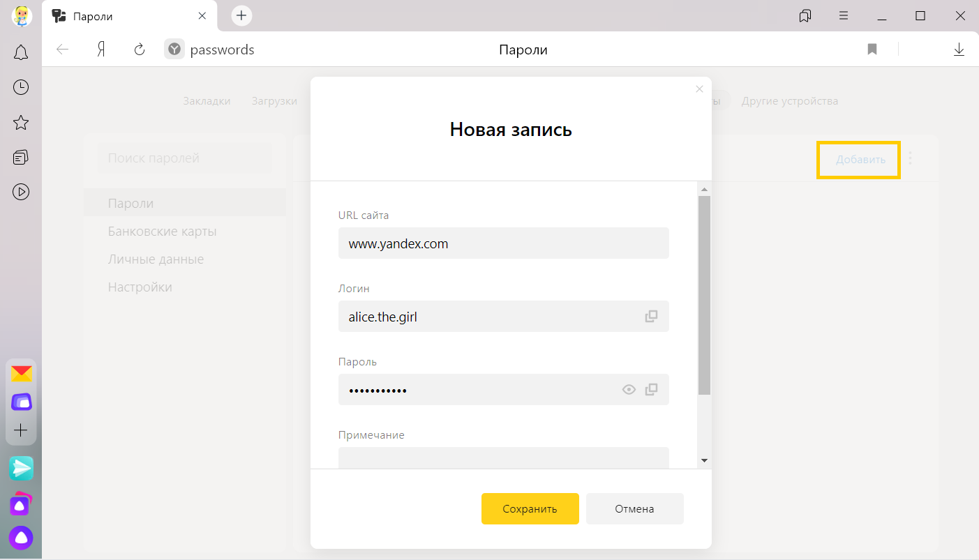Screen dimensions: 979x560
Task: Close the Пароли tab
Action: tap(202, 16)
